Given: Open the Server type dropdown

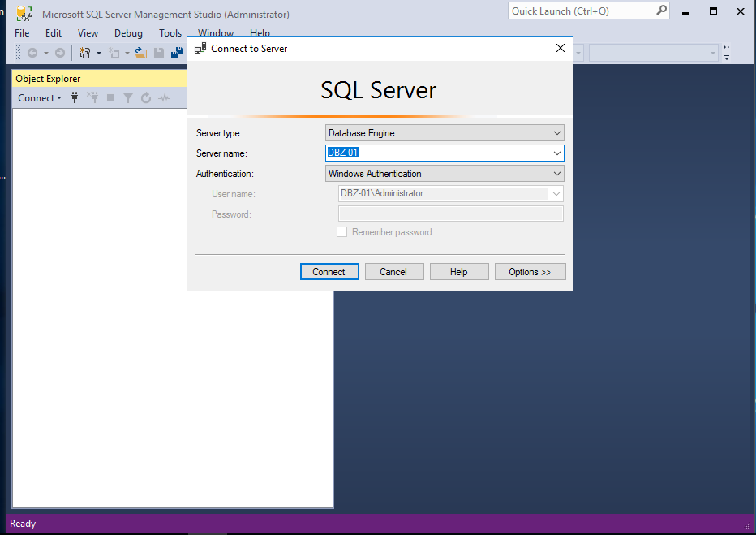Looking at the screenshot, I should point(445,132).
